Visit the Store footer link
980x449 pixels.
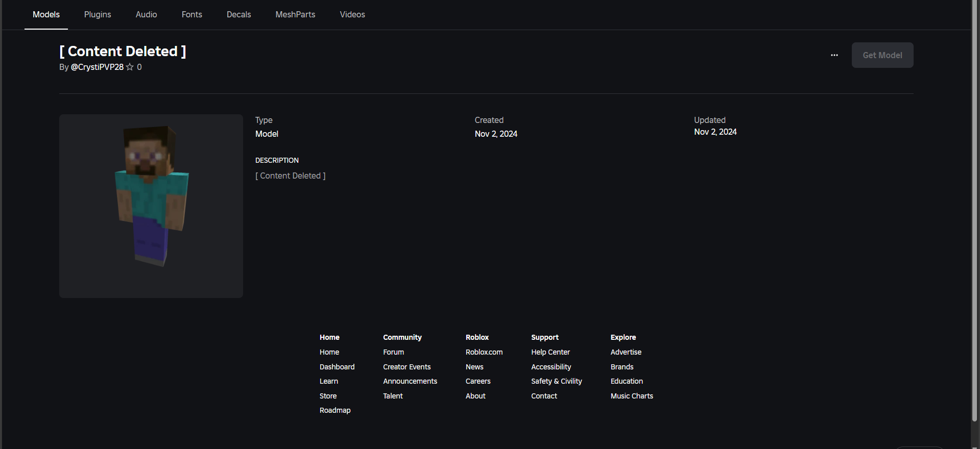[328, 396]
